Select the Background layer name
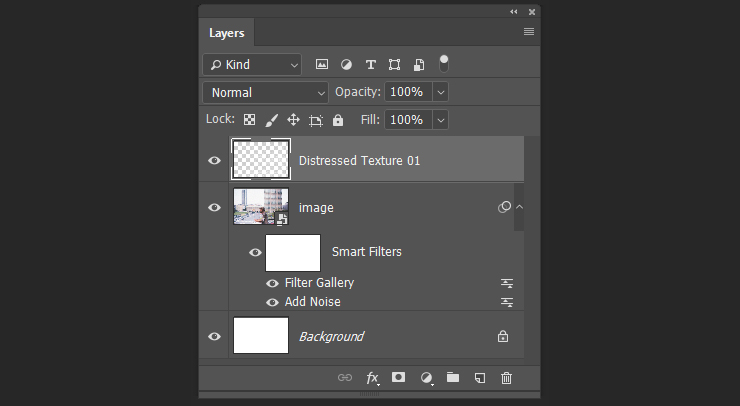Image resolution: width=740 pixels, height=406 pixels. (331, 337)
